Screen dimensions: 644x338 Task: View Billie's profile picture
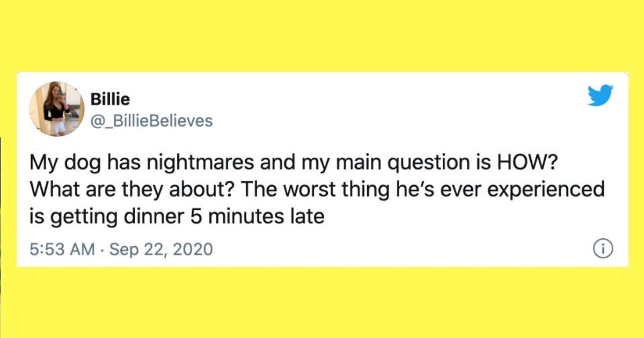pos(56,109)
